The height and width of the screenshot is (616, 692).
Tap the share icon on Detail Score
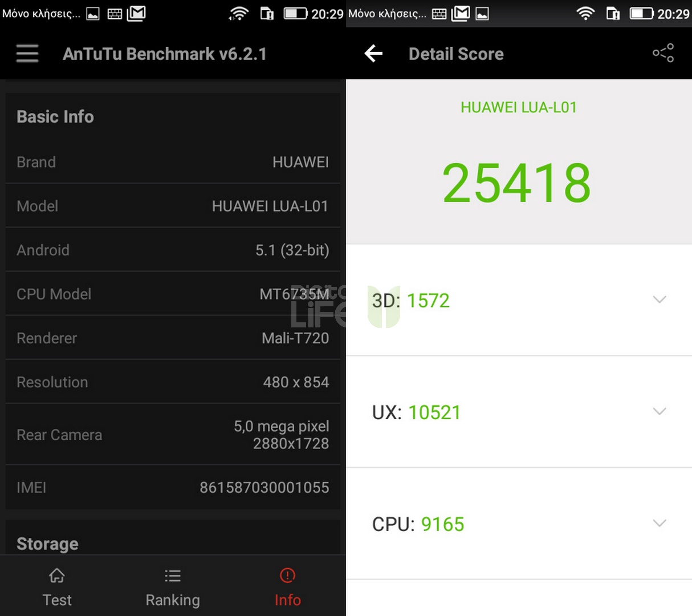tap(663, 53)
